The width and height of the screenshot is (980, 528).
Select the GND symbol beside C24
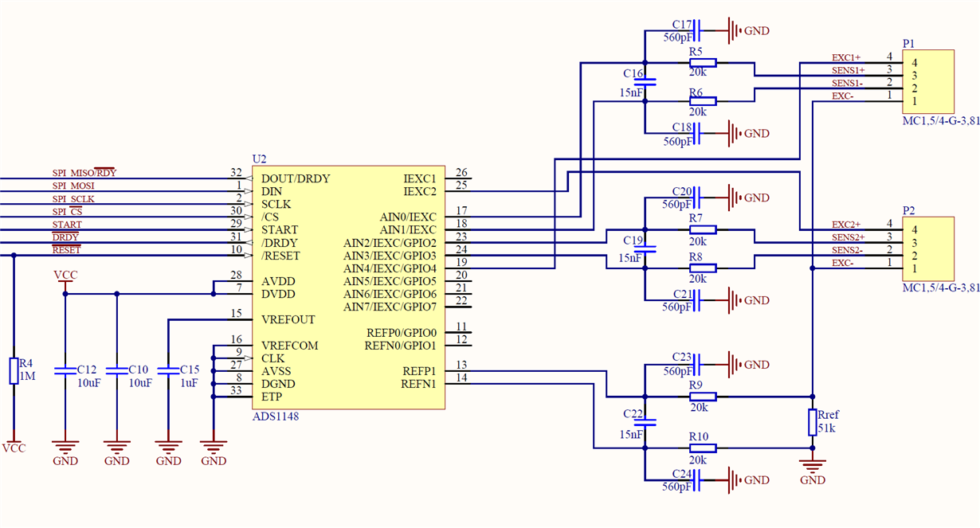tap(749, 480)
